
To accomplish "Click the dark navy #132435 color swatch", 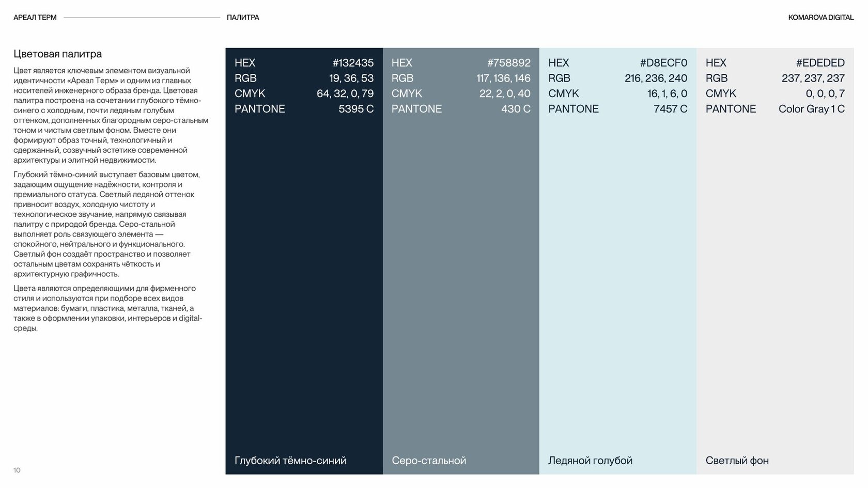I will (304, 261).
